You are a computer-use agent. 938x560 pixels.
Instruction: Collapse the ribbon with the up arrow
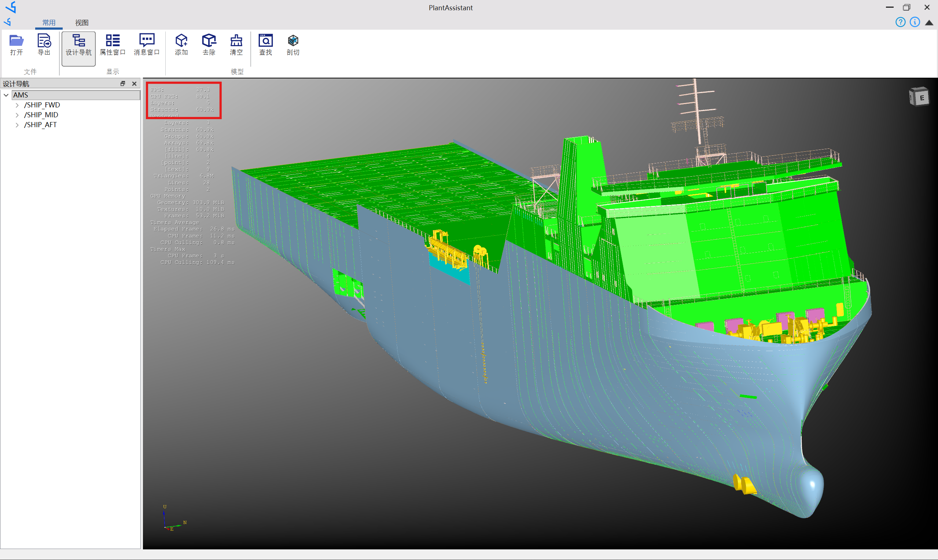point(929,23)
